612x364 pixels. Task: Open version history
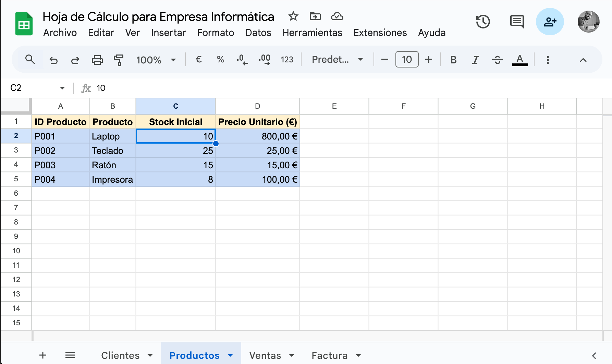click(x=483, y=21)
